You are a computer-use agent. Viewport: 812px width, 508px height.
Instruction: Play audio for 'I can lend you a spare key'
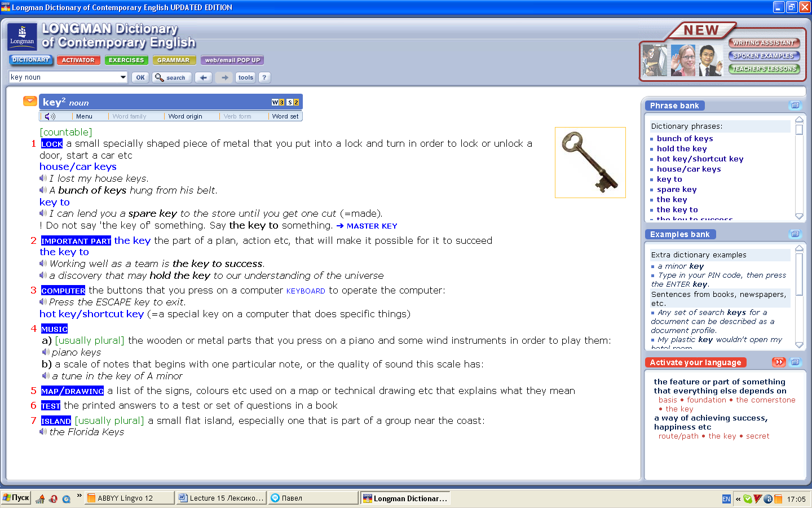(43, 213)
